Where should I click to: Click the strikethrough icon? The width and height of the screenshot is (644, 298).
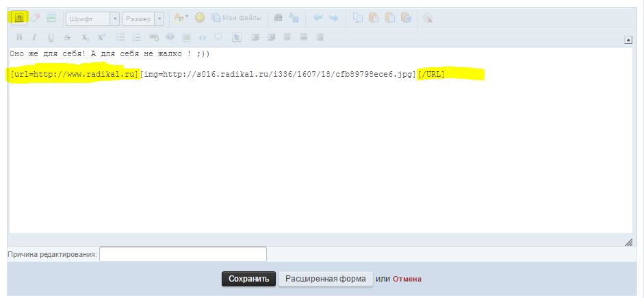(x=68, y=37)
